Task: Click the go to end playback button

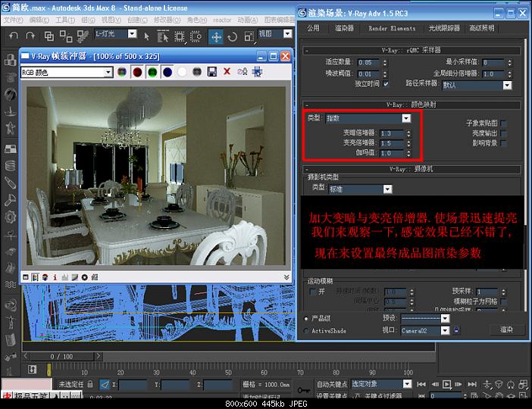Action: click(x=472, y=384)
